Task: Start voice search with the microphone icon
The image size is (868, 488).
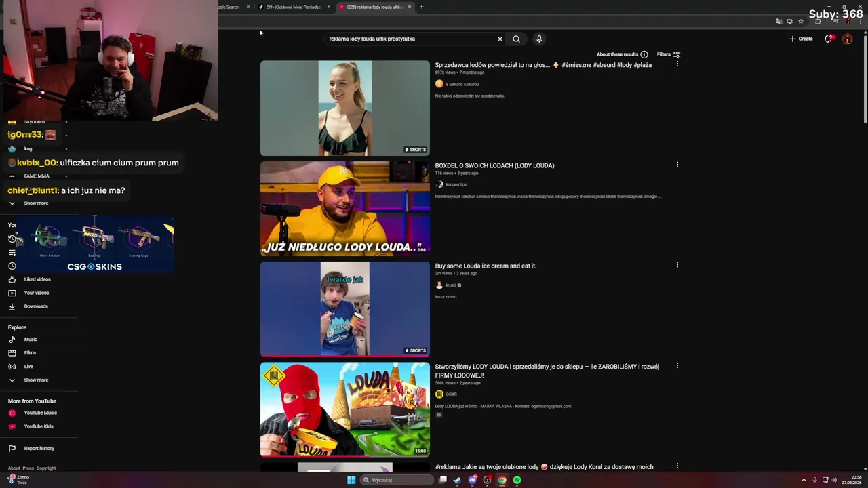Action: [539, 39]
